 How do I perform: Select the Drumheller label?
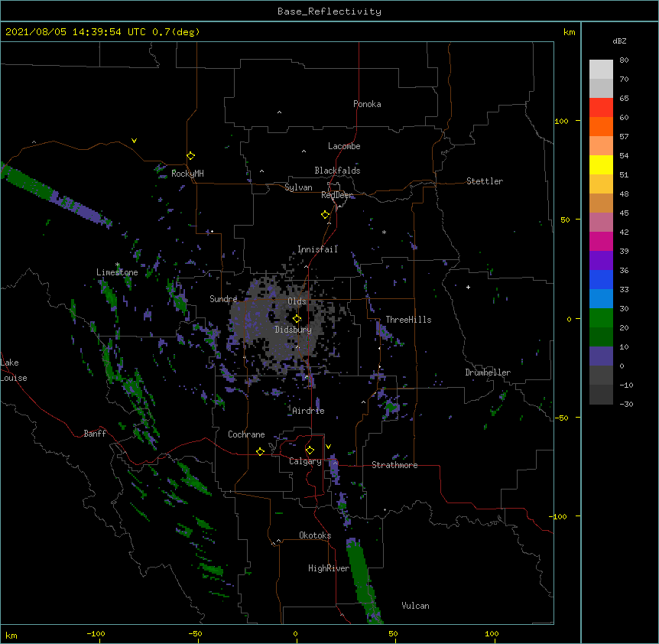488,372
